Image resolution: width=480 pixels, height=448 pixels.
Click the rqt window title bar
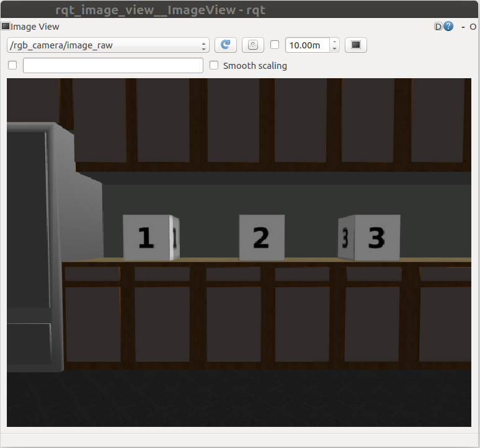(240, 9)
